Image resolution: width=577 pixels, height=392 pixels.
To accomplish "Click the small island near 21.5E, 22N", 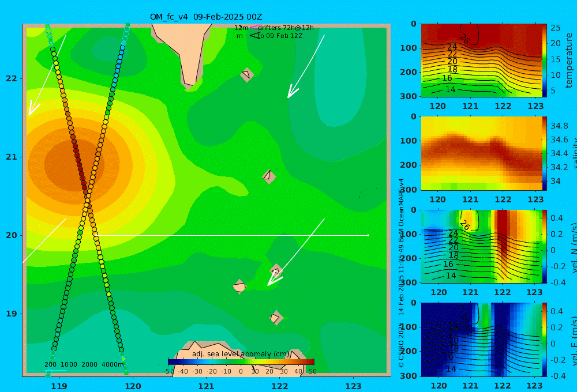I will 246,75.
